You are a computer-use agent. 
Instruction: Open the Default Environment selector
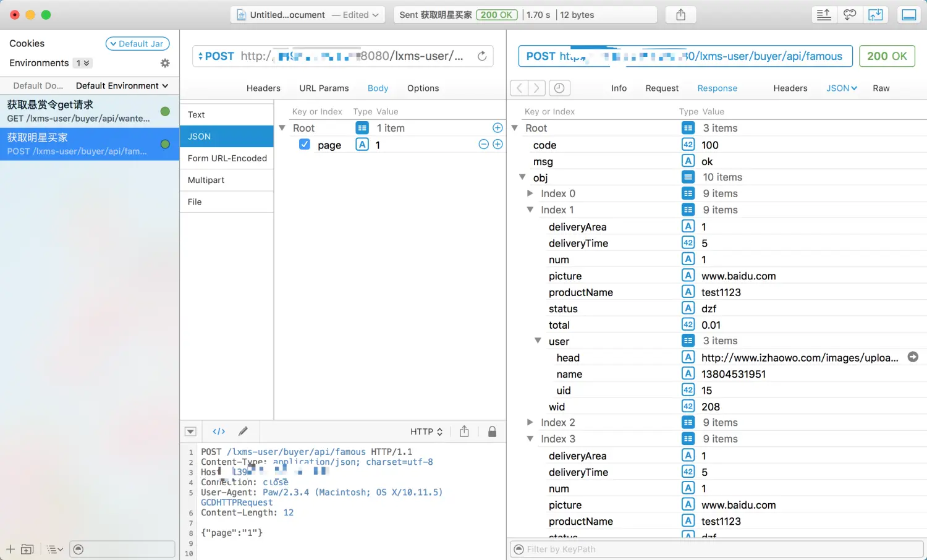[x=122, y=86]
